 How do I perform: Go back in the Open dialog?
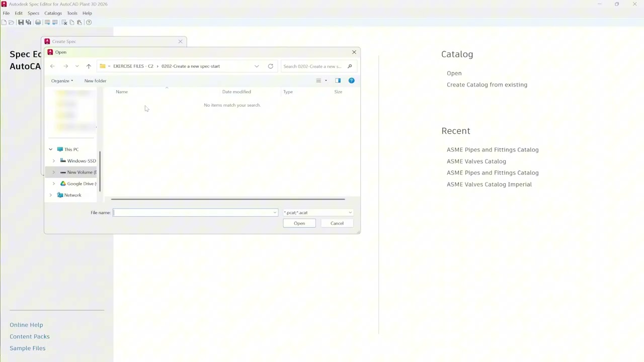point(52,66)
